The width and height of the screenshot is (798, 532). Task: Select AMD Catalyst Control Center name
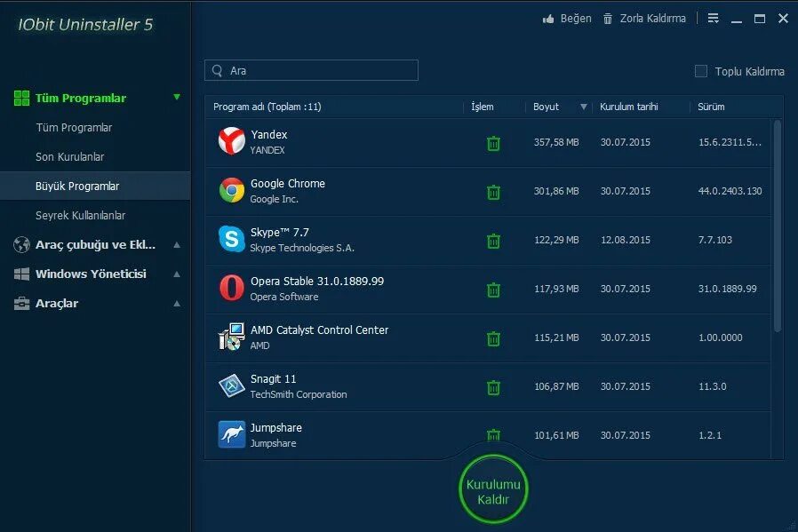pyautogui.click(x=319, y=330)
